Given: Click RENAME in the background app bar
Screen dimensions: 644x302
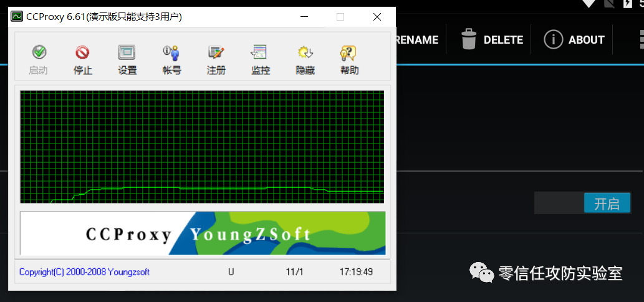Looking at the screenshot, I should (416, 40).
